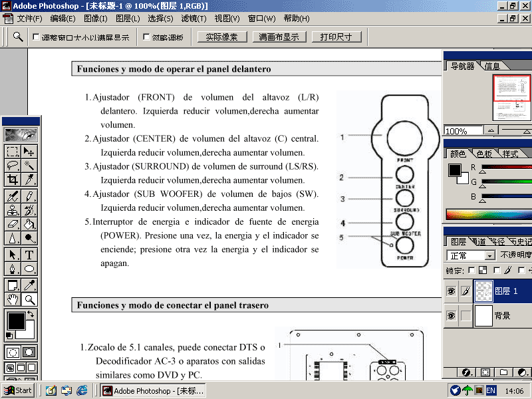Viewport: 532px width, 399px height.
Task: Hide 图层 1 using its eye icon
Action: coord(451,291)
